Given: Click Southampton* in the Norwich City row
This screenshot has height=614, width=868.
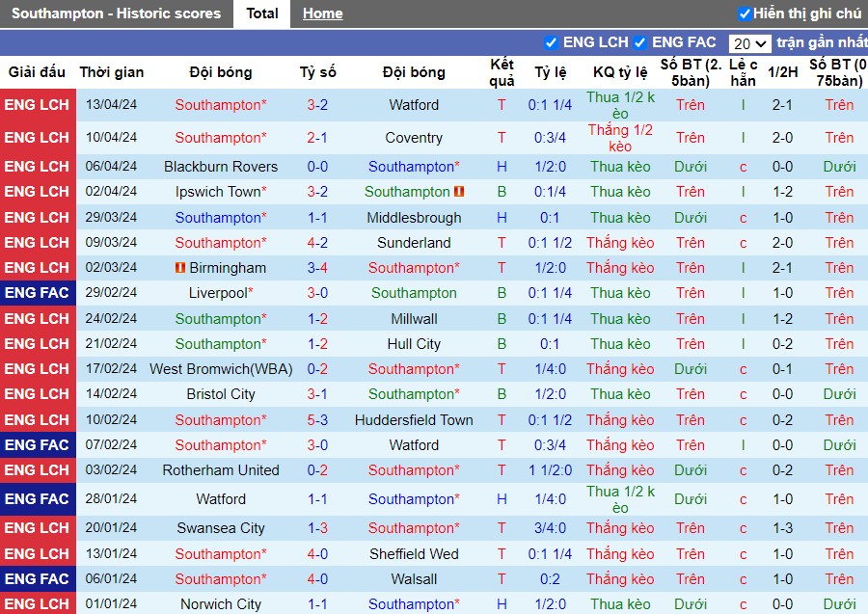Looking at the screenshot, I should click(x=414, y=604).
